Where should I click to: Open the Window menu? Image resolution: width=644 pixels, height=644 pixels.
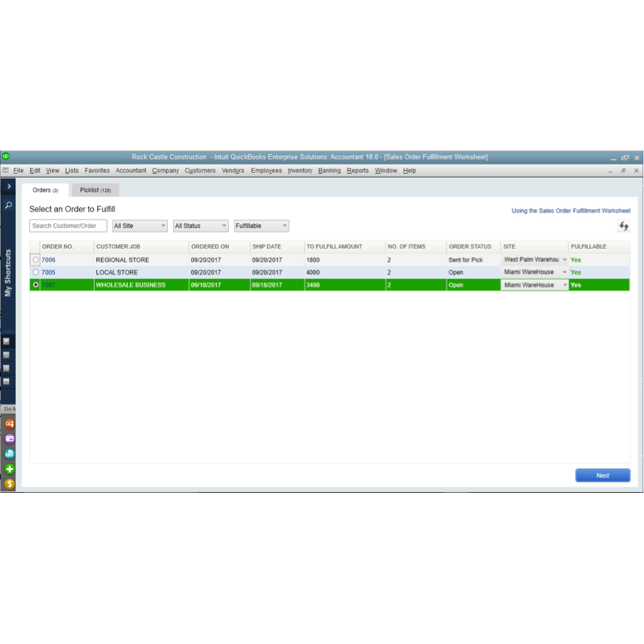click(x=386, y=171)
